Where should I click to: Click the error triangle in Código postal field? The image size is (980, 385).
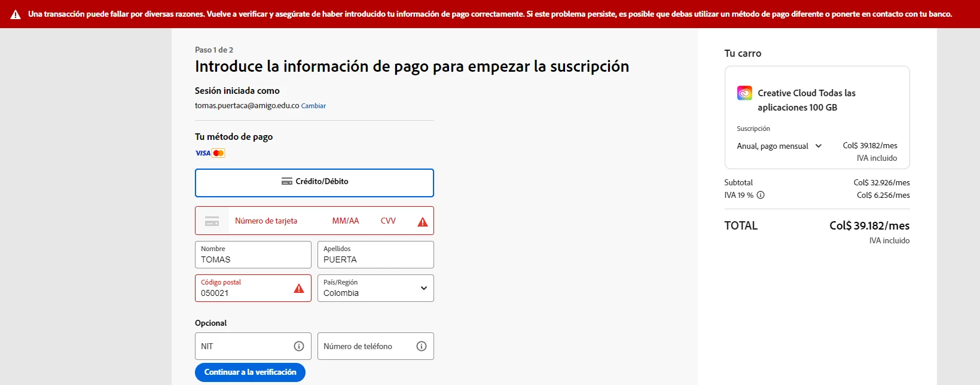299,289
